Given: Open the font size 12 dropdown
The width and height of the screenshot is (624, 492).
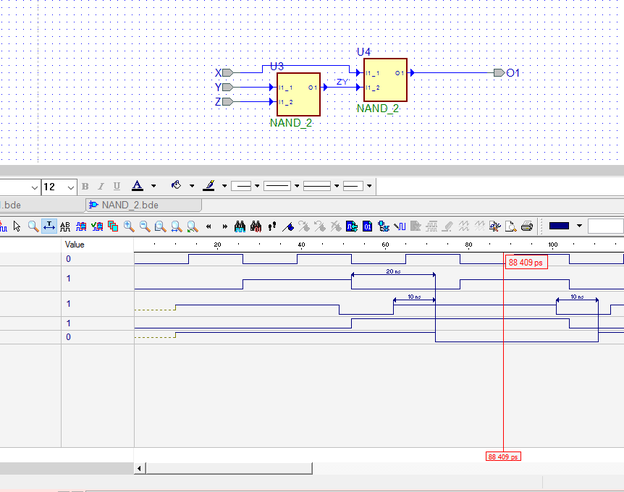Looking at the screenshot, I should (x=70, y=187).
